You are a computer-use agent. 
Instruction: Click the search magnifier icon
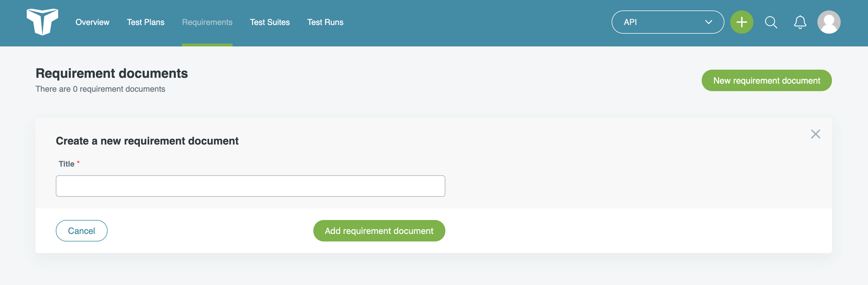(771, 22)
